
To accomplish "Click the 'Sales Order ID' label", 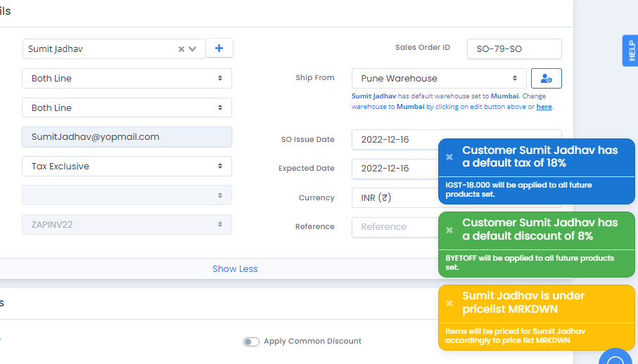I will [422, 48].
